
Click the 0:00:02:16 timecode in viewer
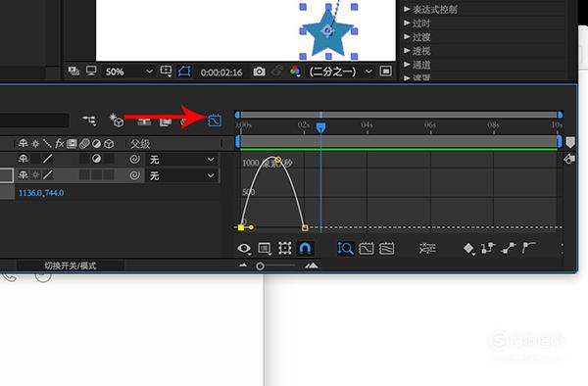tap(221, 72)
